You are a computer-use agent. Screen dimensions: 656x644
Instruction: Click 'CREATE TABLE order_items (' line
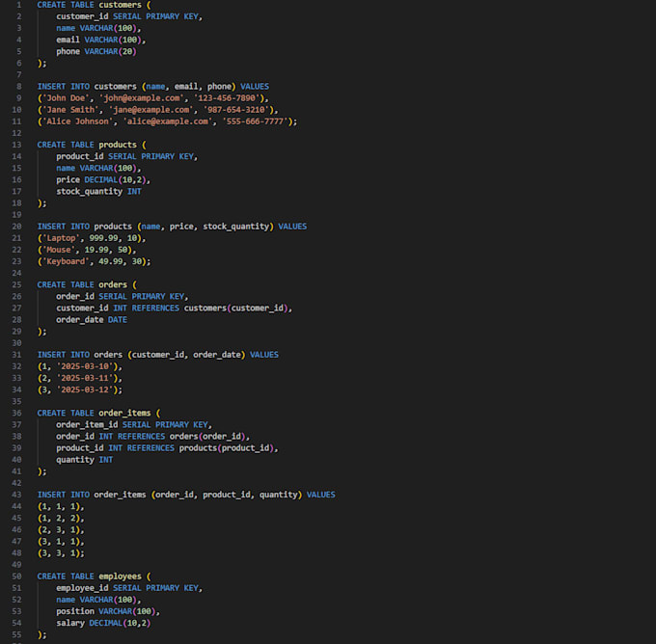98,414
